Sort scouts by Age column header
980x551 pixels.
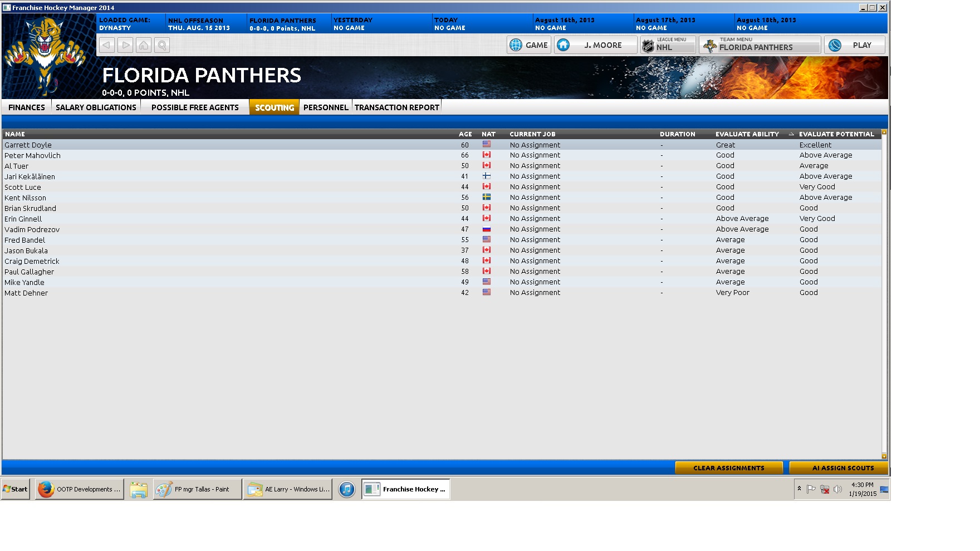465,134
